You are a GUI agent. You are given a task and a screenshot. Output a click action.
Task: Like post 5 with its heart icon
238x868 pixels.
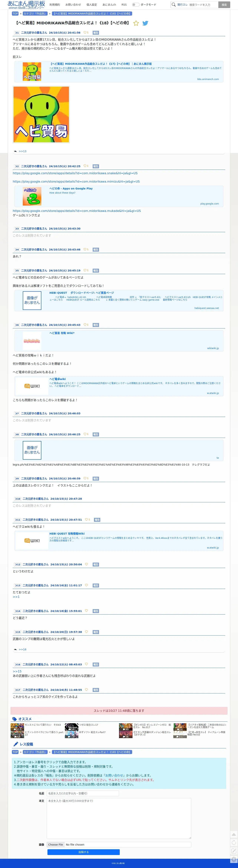pos(85,271)
